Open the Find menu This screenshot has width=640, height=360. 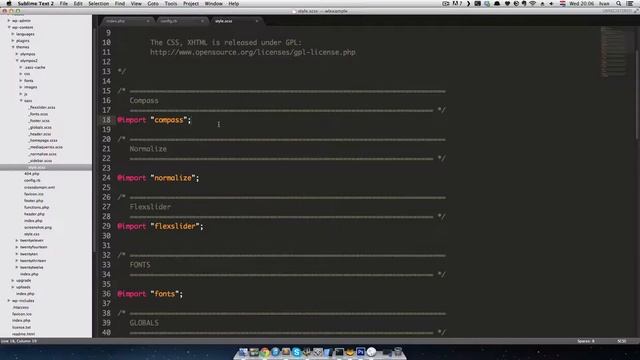pyautogui.click(x=120, y=3)
